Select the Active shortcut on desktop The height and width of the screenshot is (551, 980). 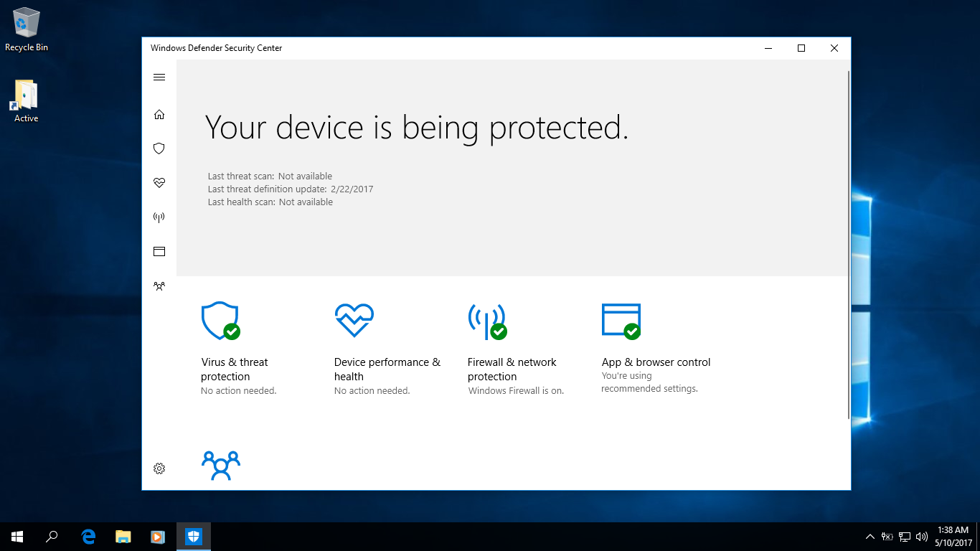(x=26, y=101)
